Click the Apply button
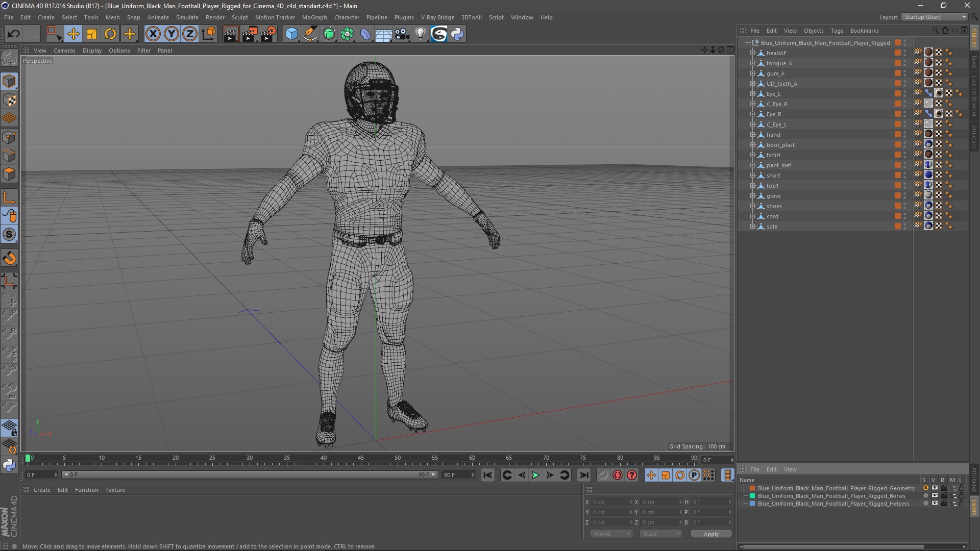 711,534
